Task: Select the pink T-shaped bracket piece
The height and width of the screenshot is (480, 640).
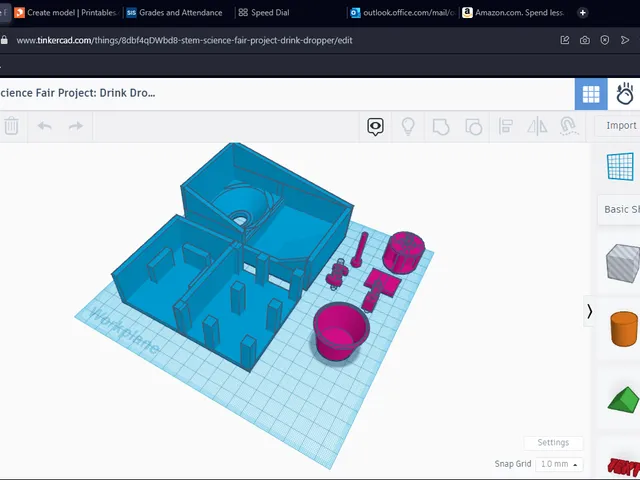Action: [380, 288]
